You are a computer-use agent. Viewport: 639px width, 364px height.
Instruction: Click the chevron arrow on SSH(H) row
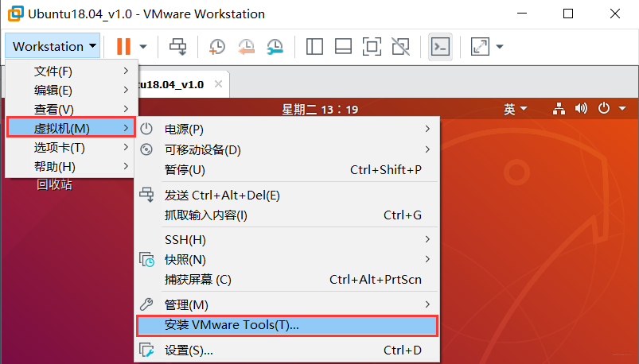427,239
